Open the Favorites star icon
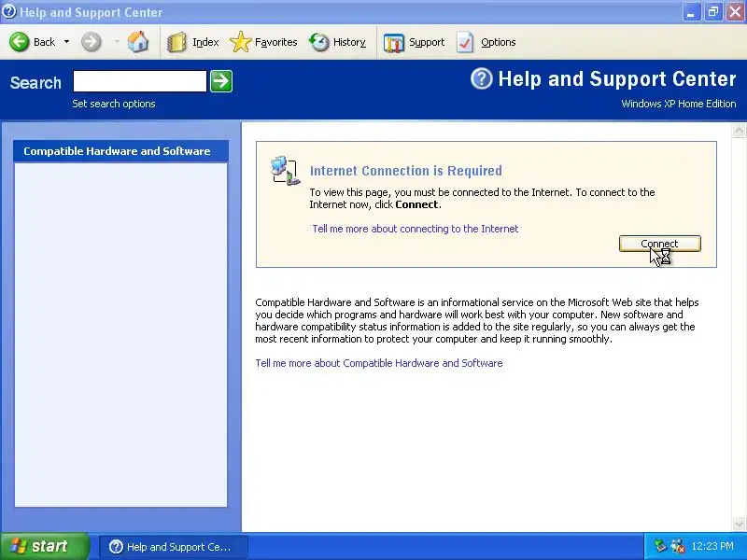 click(241, 42)
